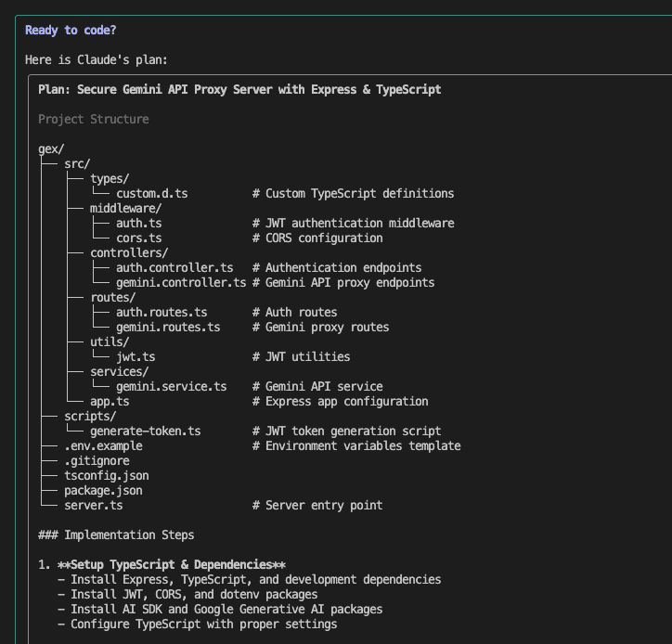Viewport: 672px width, 644px height.
Task: Select the 'Install AI SDK and Google Generative' line
Action: pyautogui.click(x=220, y=610)
